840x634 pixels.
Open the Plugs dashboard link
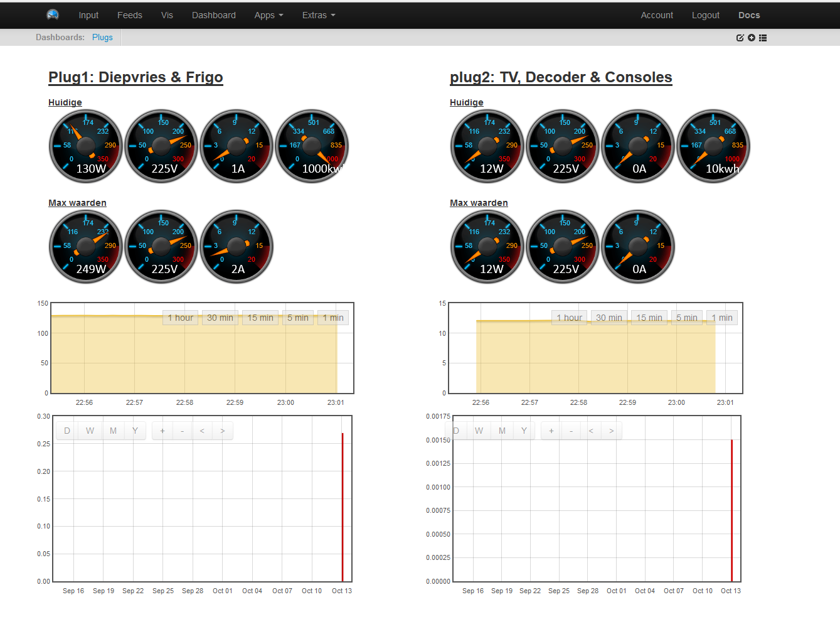pos(102,37)
